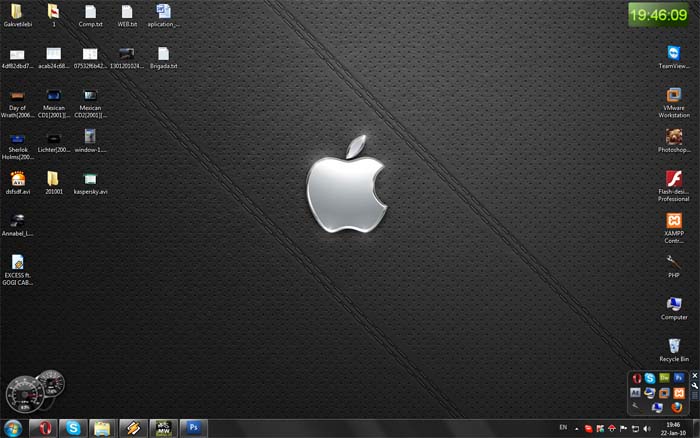Open the Action Center flag icon
Viewport: 700px width, 438px height.
[623, 429]
